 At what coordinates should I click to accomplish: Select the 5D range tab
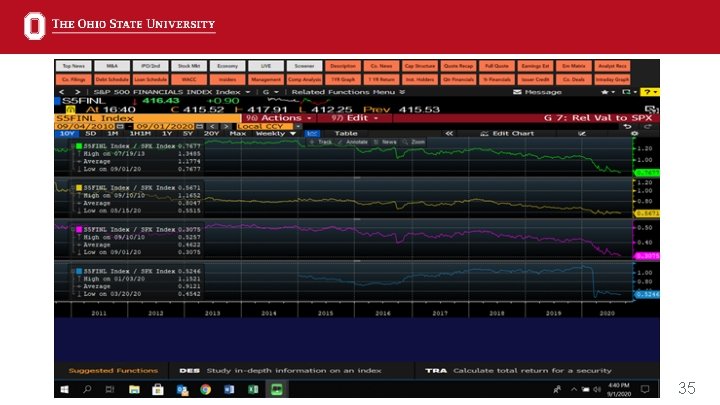tap(91, 134)
